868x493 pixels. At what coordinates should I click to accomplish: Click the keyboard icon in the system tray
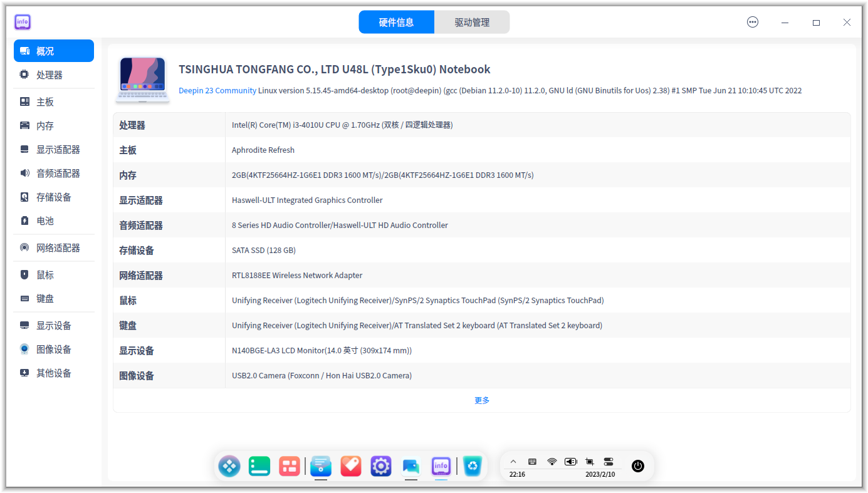[532, 462]
